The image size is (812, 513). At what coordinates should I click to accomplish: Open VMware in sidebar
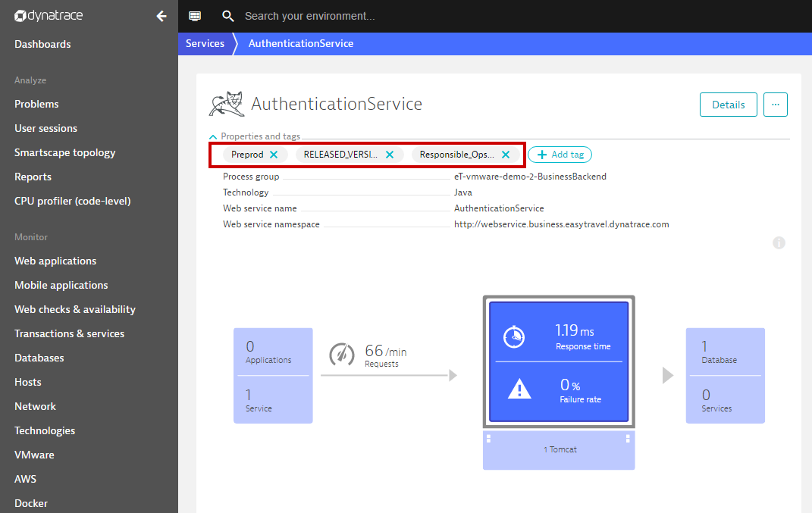(34, 455)
